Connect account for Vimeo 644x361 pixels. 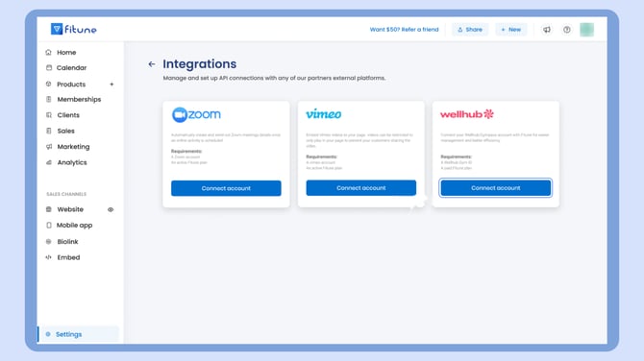coord(361,188)
